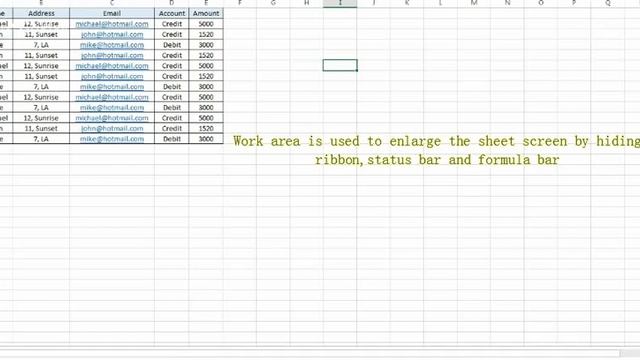Image resolution: width=640 pixels, height=360 pixels.
Task: Select the Email header cell
Action: click(x=112, y=13)
